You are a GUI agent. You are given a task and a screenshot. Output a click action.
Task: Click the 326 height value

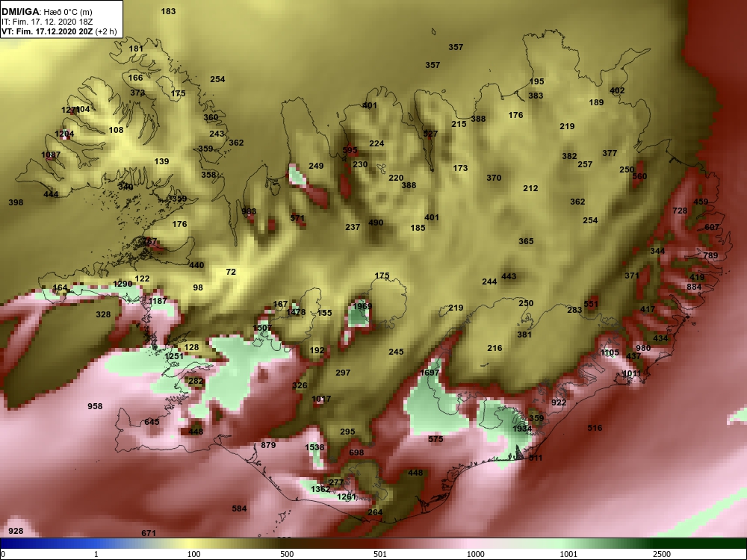pyautogui.click(x=300, y=386)
